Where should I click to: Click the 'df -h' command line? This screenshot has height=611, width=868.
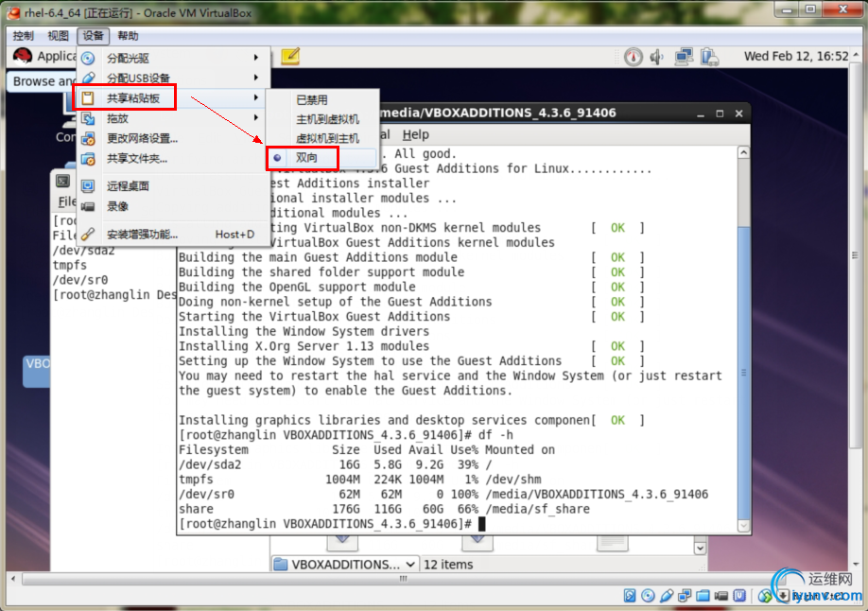tap(346, 435)
